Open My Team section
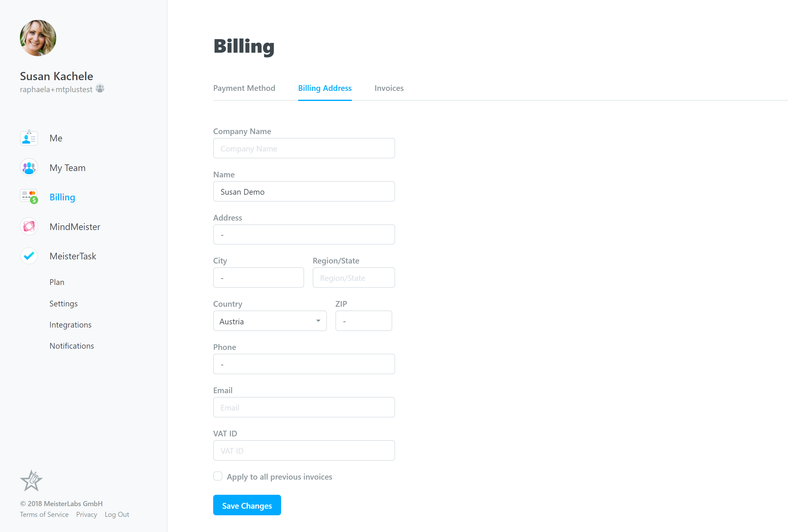 click(67, 168)
